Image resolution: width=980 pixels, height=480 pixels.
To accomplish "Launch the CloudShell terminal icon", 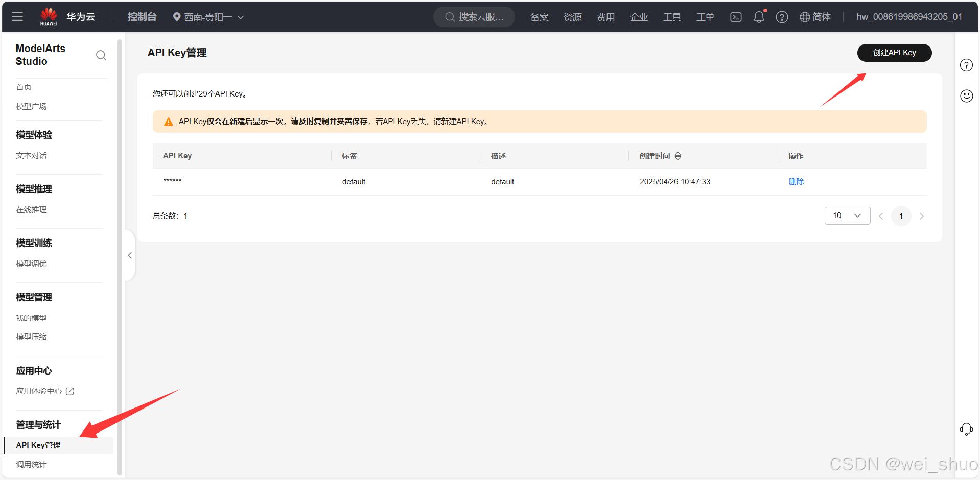I will pyautogui.click(x=736, y=17).
